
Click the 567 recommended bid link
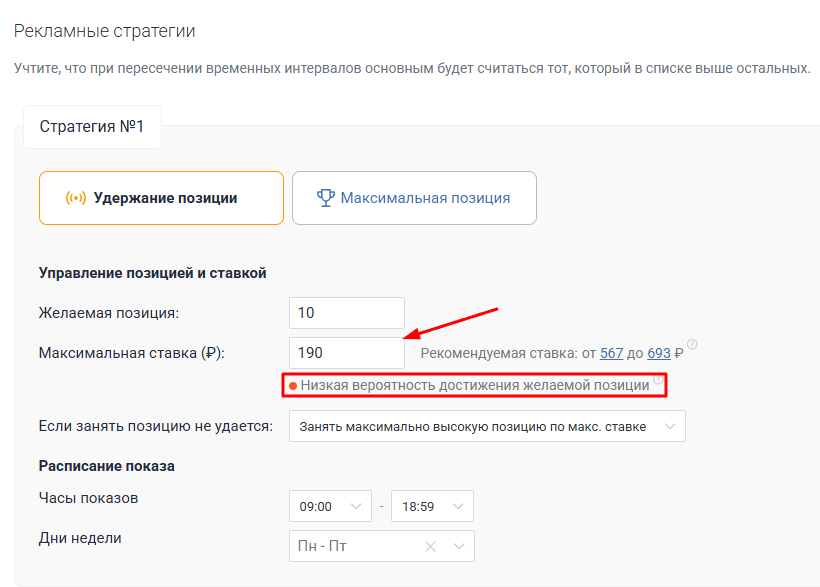pos(611,353)
